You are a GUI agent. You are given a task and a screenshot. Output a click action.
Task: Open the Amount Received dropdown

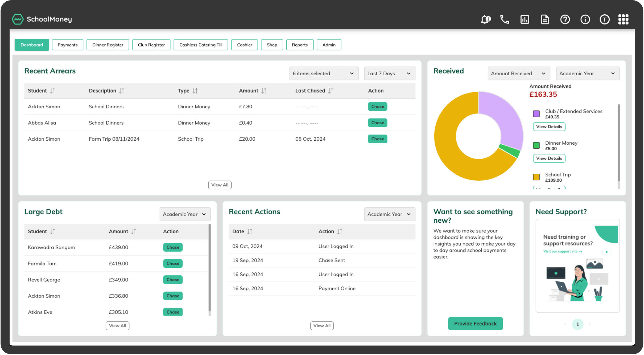pyautogui.click(x=519, y=74)
